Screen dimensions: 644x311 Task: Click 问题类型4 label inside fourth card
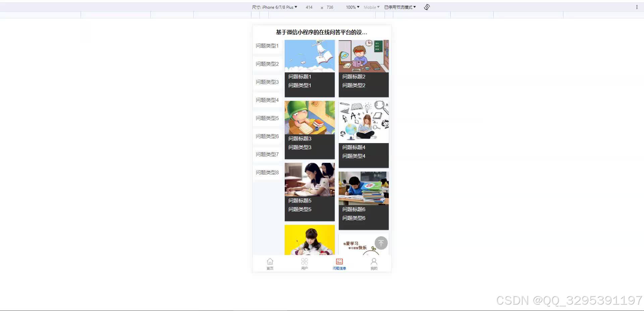pos(354,156)
